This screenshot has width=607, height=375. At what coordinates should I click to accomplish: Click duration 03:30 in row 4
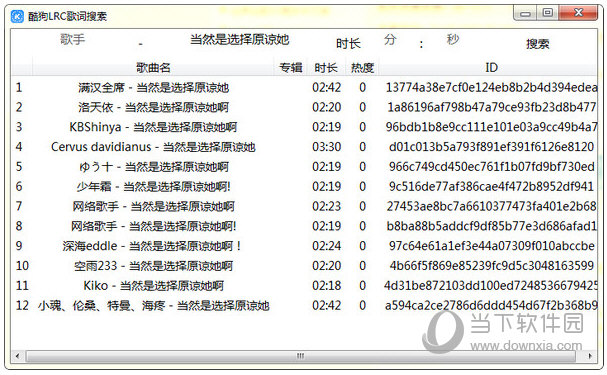[x=326, y=147]
